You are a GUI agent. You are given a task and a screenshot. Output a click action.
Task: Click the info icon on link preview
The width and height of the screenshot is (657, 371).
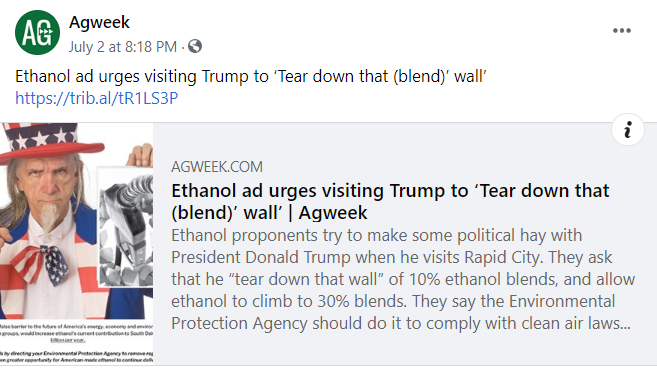(x=627, y=130)
